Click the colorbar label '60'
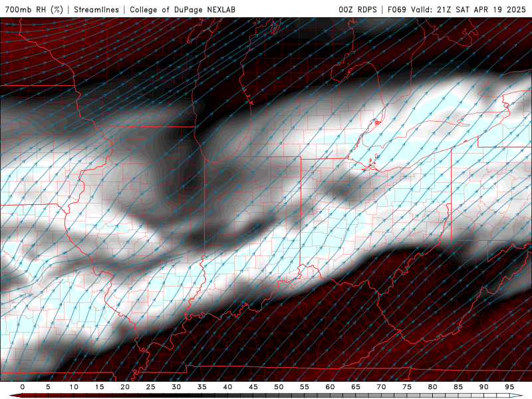 click(x=330, y=387)
